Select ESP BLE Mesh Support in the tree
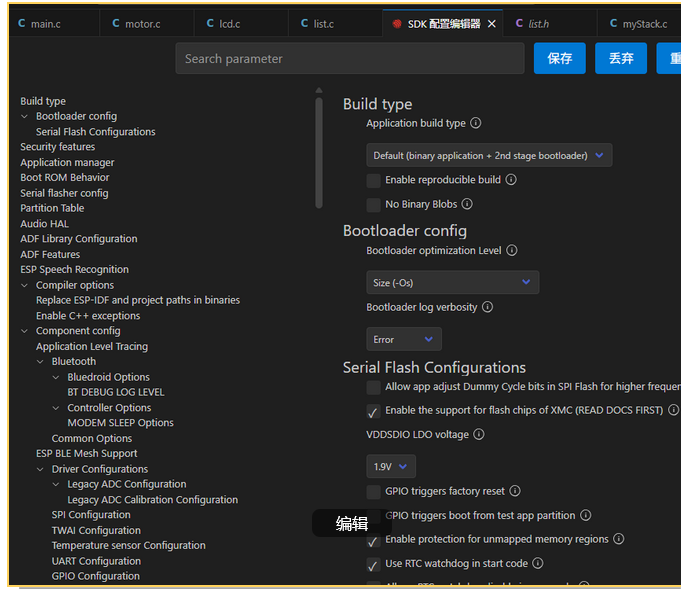Image resolution: width=681 pixels, height=606 pixels. coord(86,454)
